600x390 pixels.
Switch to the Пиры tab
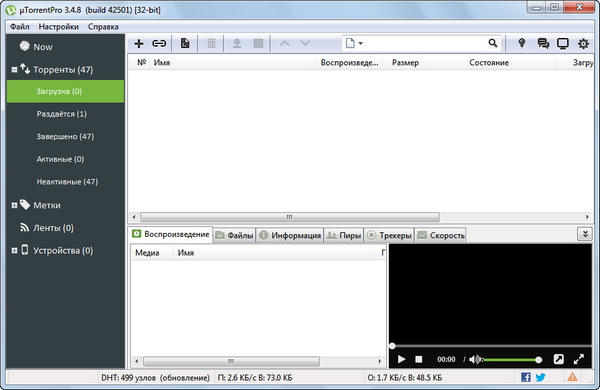click(x=344, y=235)
